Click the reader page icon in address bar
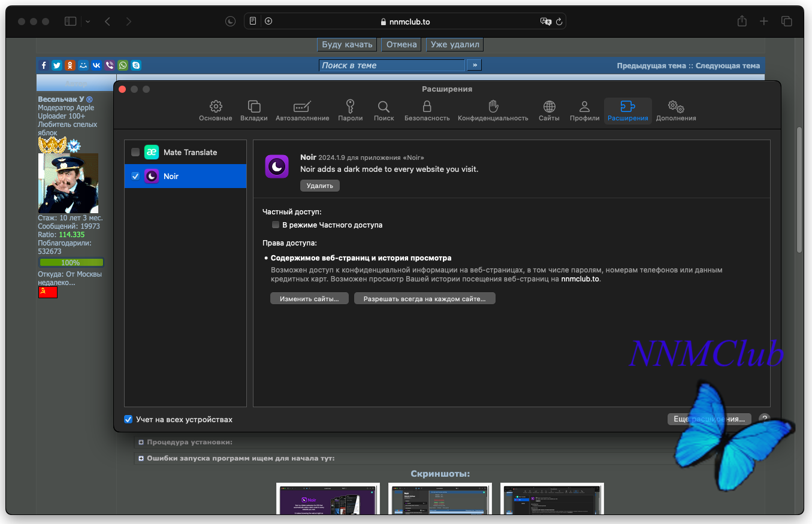The width and height of the screenshot is (812, 524). 253,21
